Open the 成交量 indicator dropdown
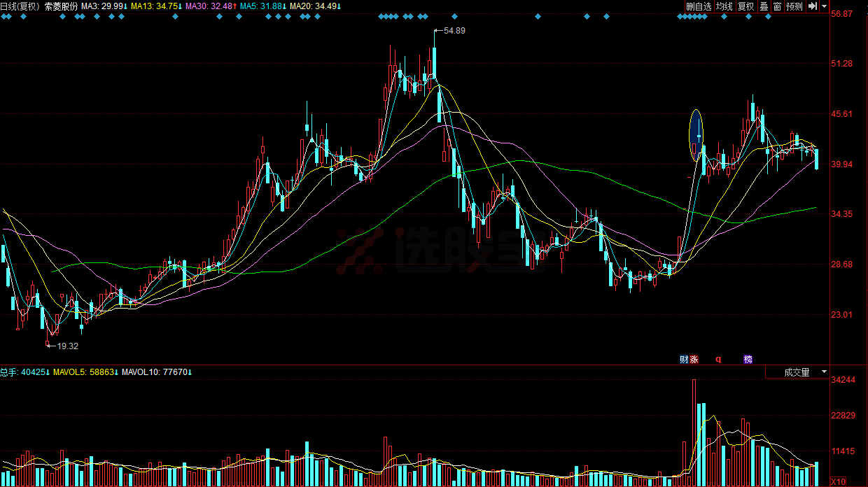Viewport: 868px width, 487px height. (797, 372)
